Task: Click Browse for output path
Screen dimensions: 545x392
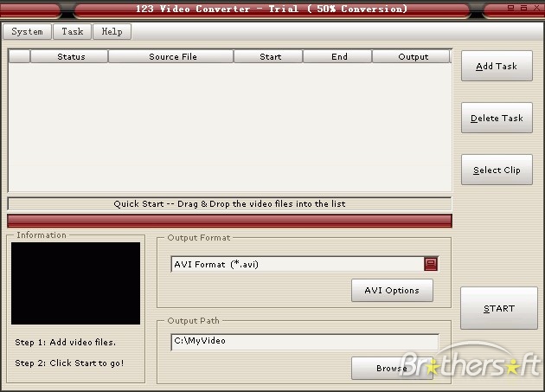Action: click(392, 368)
